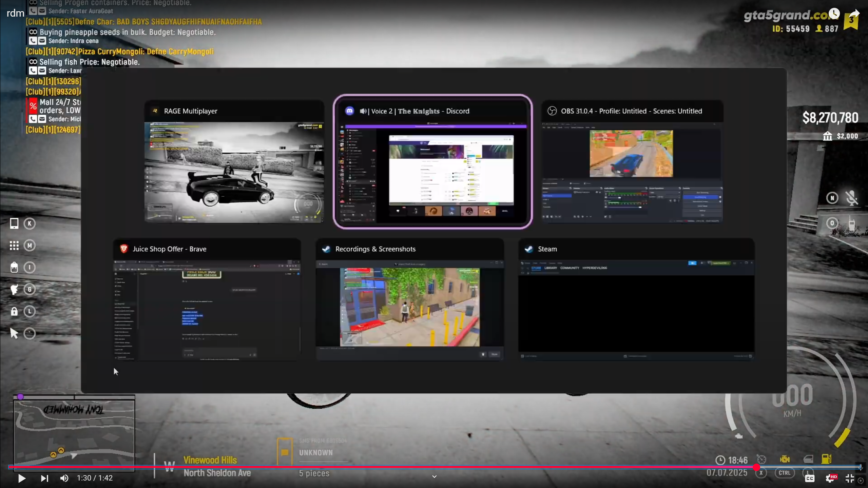
Task: Expand the chevron at the player's bottom
Action: (x=434, y=476)
